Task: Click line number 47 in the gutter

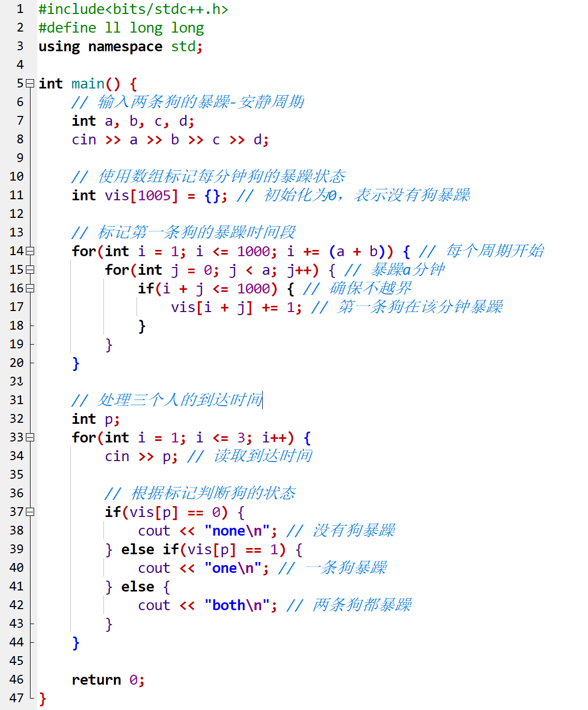Action: coord(17,698)
